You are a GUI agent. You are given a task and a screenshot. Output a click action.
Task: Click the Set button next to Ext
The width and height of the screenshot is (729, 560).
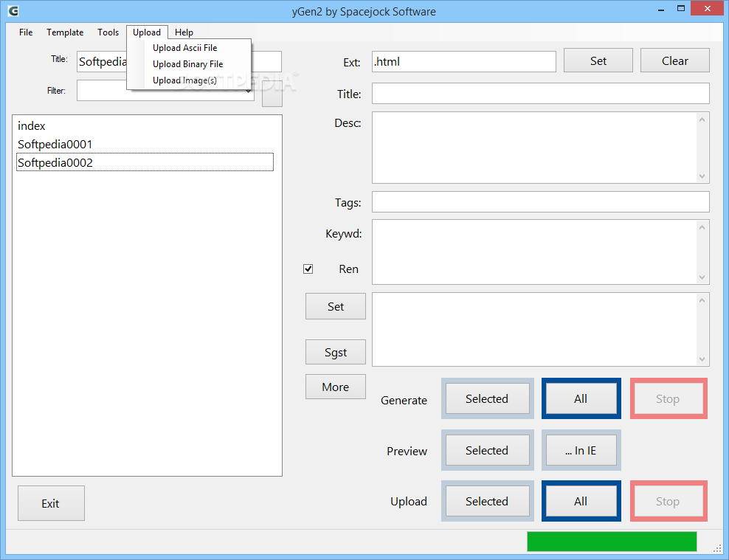598,61
